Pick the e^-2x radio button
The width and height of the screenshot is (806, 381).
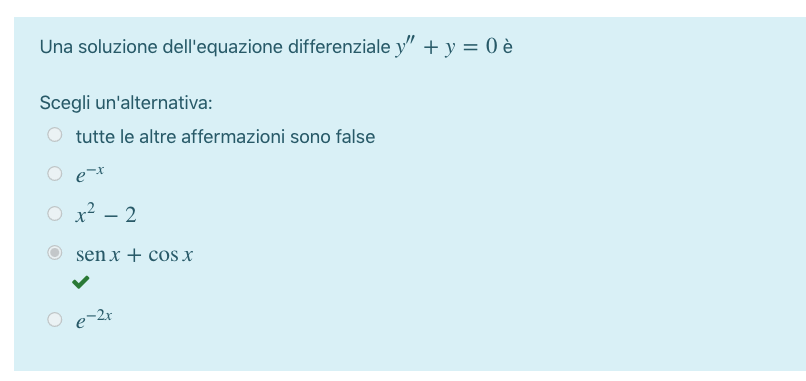[54, 319]
